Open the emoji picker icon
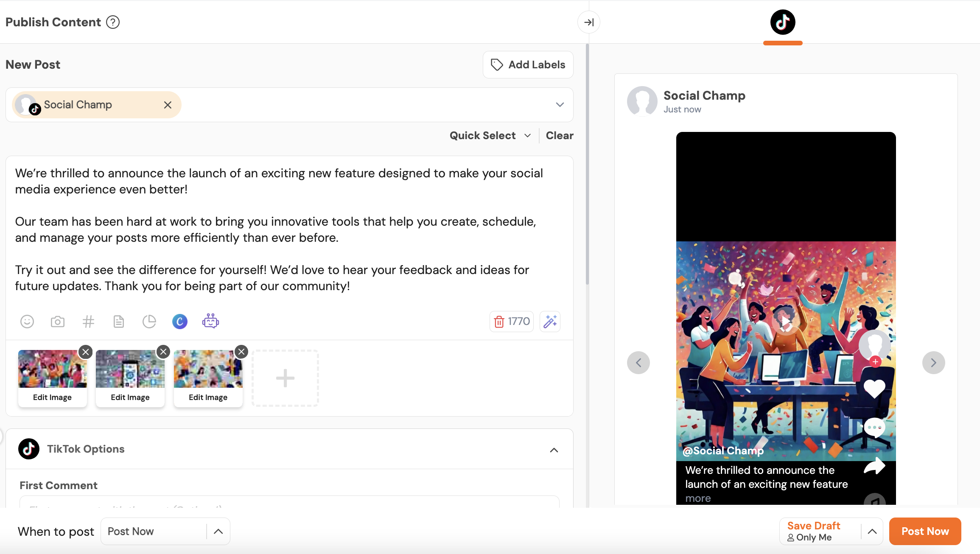The width and height of the screenshot is (980, 554). pos(27,322)
